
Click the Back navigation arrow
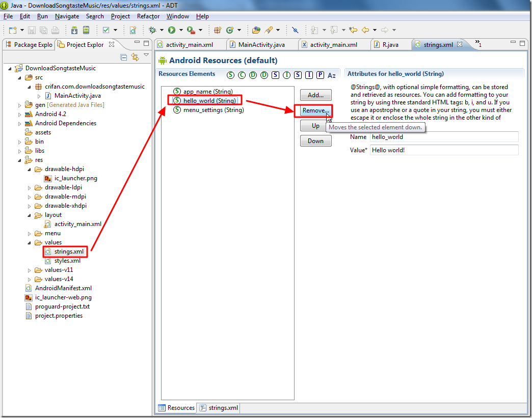click(x=365, y=30)
